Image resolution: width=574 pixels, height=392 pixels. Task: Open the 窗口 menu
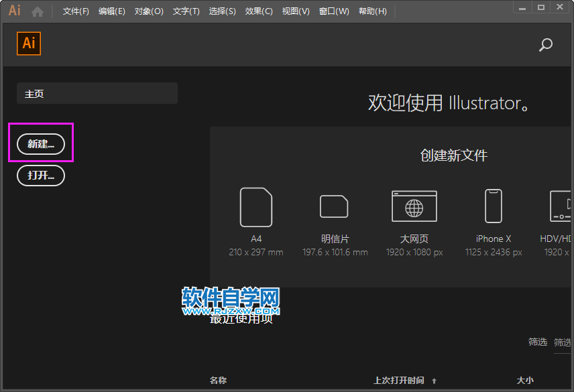[333, 11]
